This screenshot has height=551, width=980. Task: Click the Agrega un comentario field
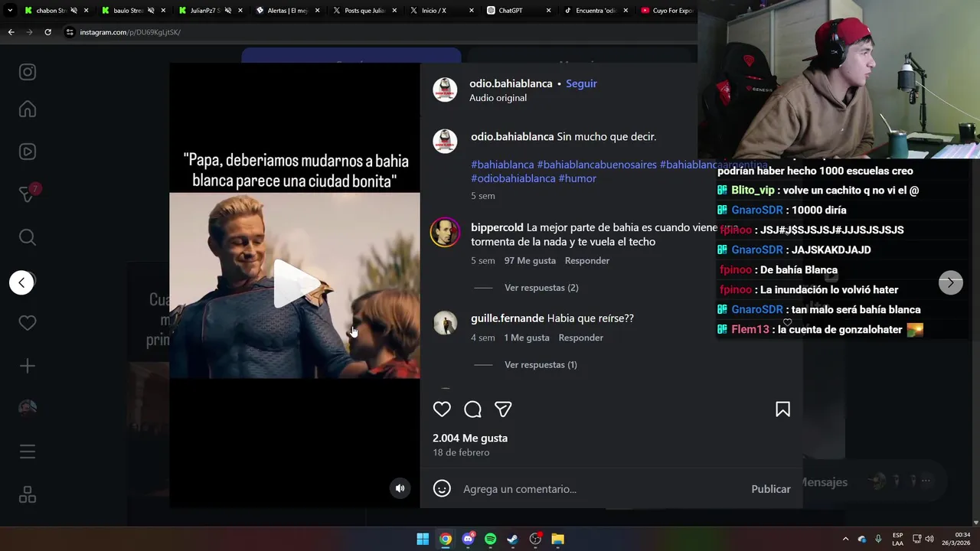pyautogui.click(x=601, y=489)
